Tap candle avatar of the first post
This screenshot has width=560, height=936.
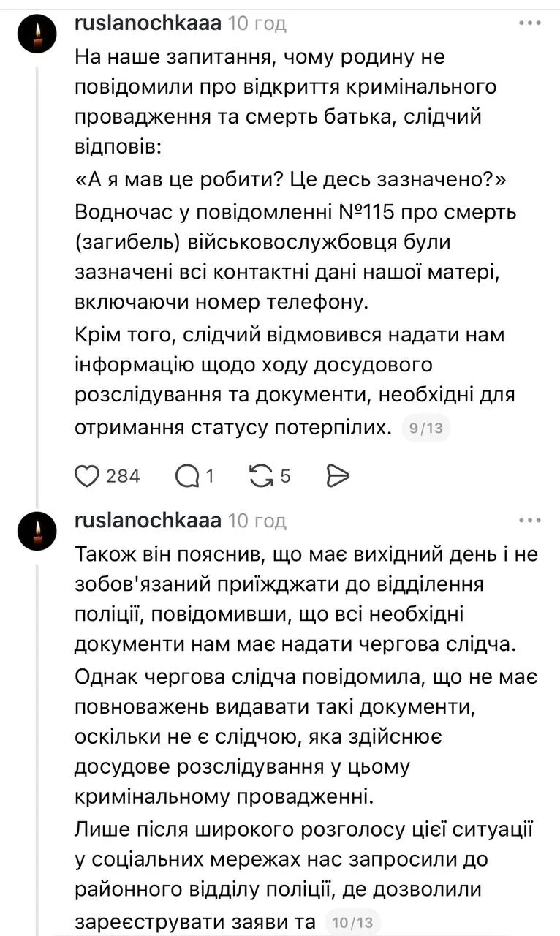click(37, 34)
